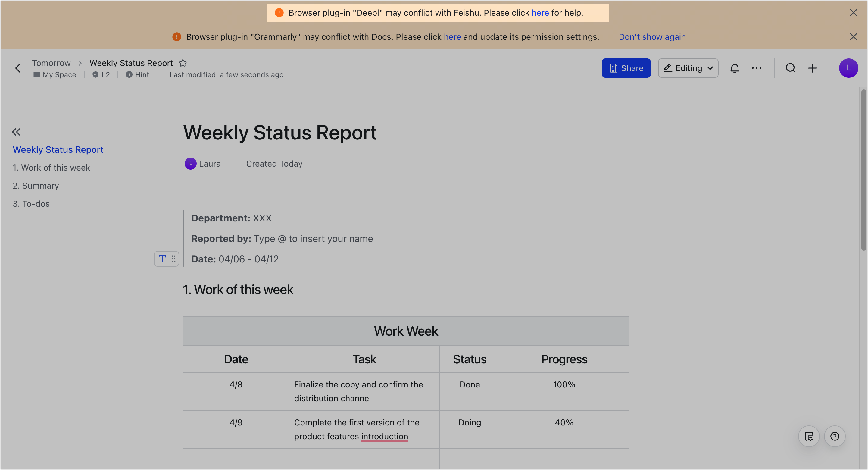Click the Tomorrow breadcrumb
Image resolution: width=868 pixels, height=470 pixels.
tap(51, 63)
